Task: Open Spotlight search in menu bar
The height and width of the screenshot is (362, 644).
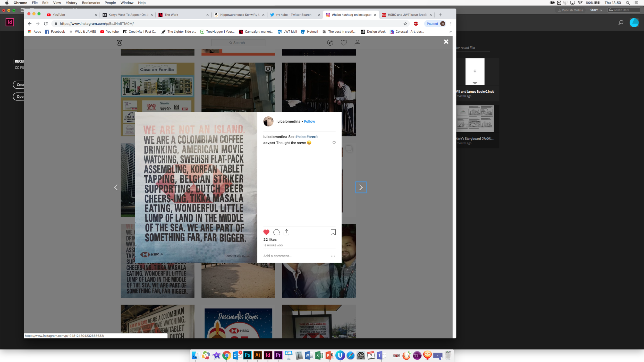Action: [x=628, y=3]
